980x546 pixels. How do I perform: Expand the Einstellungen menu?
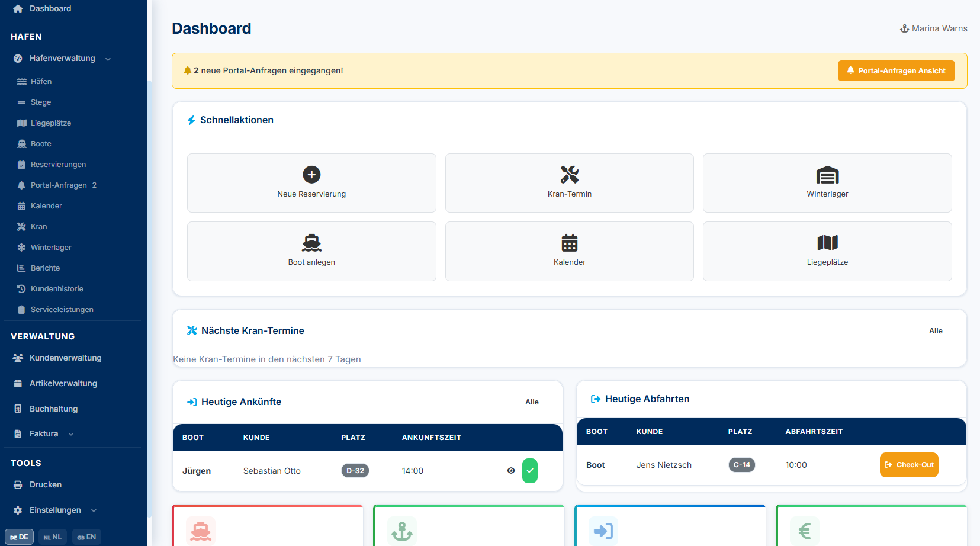(93, 510)
